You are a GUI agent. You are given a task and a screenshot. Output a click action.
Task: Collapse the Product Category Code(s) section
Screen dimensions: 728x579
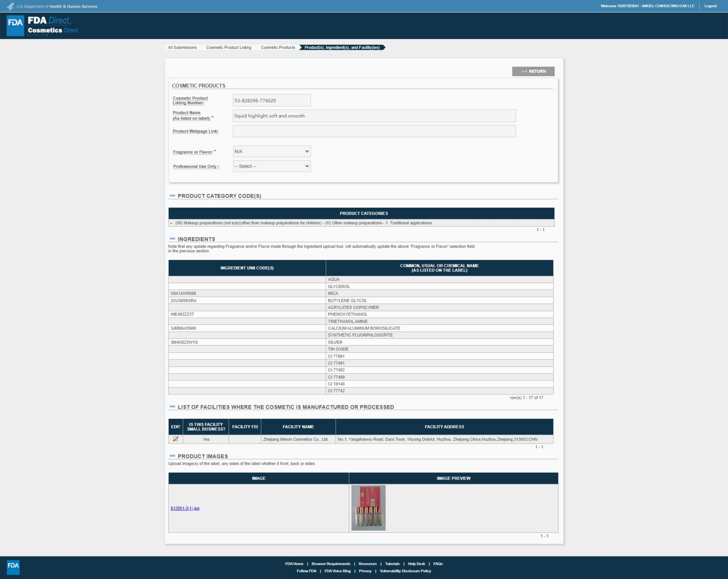click(172, 196)
